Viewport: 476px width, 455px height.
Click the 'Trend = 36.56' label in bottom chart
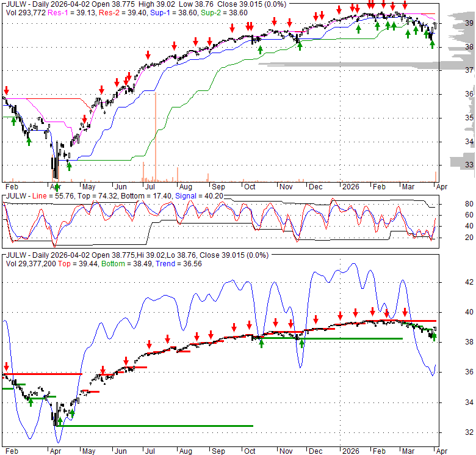point(179,264)
